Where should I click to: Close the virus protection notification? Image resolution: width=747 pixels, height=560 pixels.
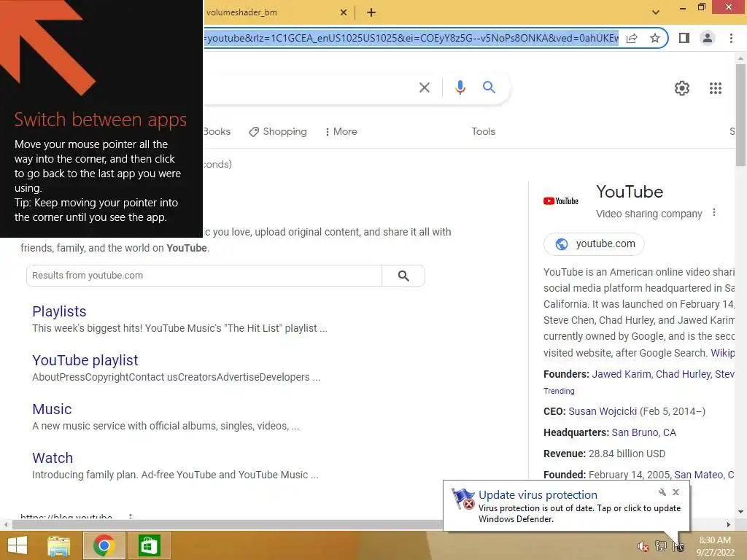pyautogui.click(x=676, y=492)
